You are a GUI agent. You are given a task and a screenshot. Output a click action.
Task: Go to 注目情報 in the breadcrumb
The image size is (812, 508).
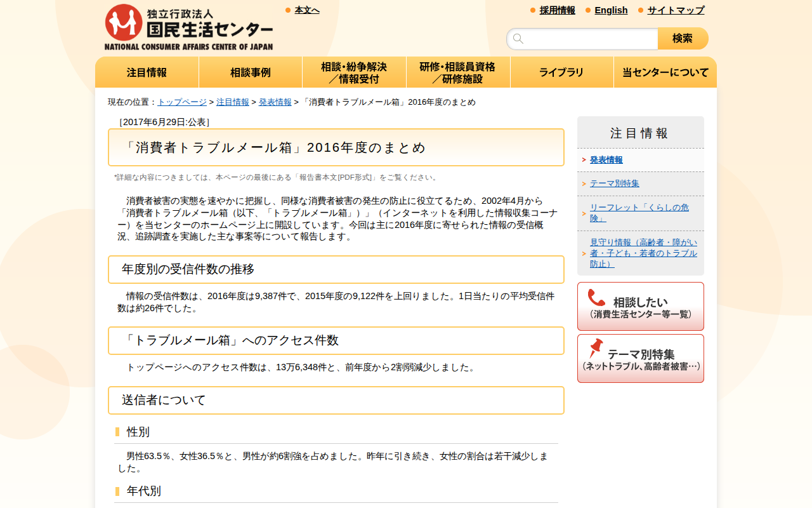[233, 102]
